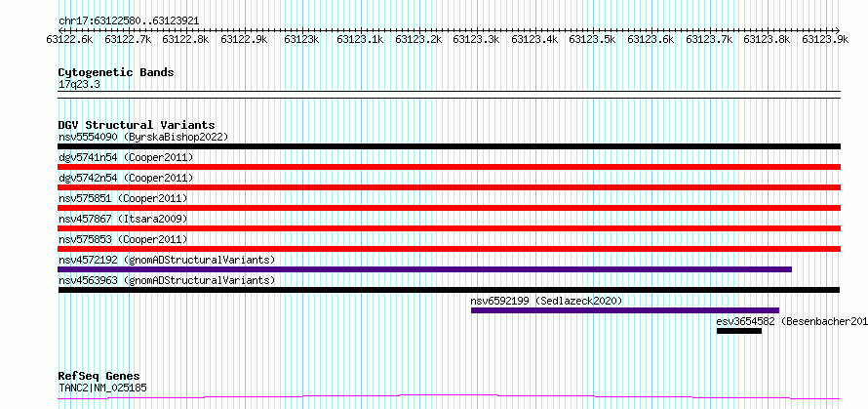This screenshot has width=868, height=409.
Task: Click the 63122.7k ruler tick label
Action: tap(128, 39)
